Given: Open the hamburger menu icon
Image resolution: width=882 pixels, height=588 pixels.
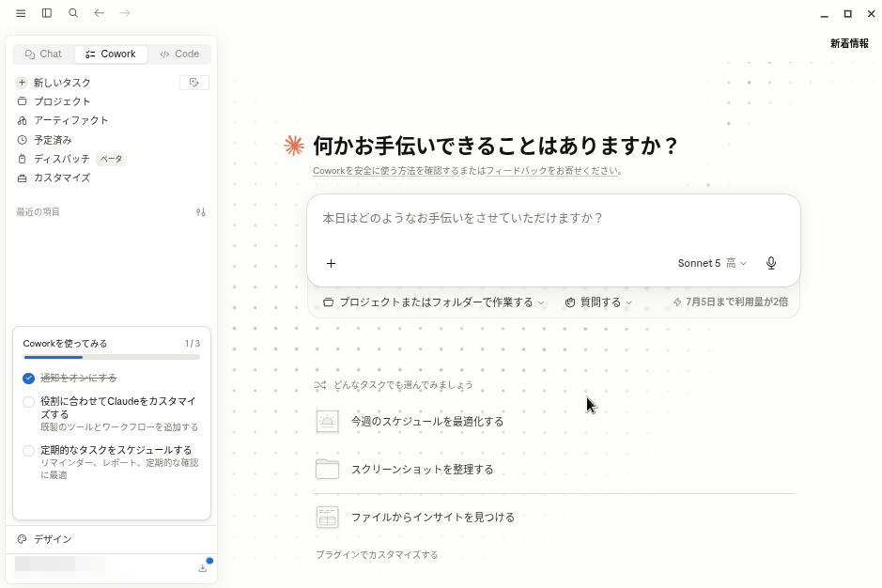Looking at the screenshot, I should point(21,13).
